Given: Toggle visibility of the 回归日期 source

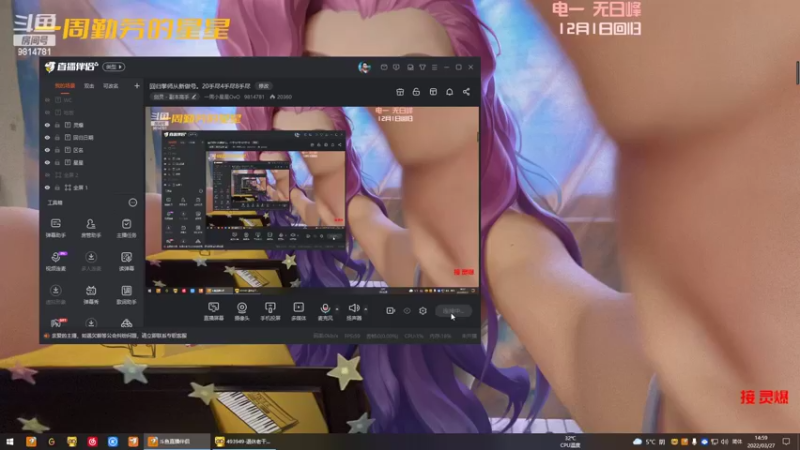Looking at the screenshot, I should click(47, 138).
